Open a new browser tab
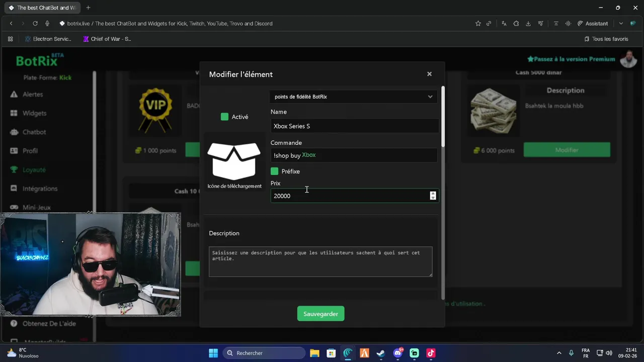 [x=88, y=8]
